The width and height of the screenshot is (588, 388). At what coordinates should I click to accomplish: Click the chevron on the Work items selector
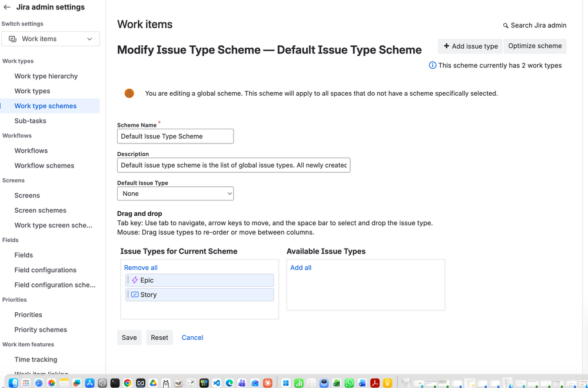click(x=89, y=39)
